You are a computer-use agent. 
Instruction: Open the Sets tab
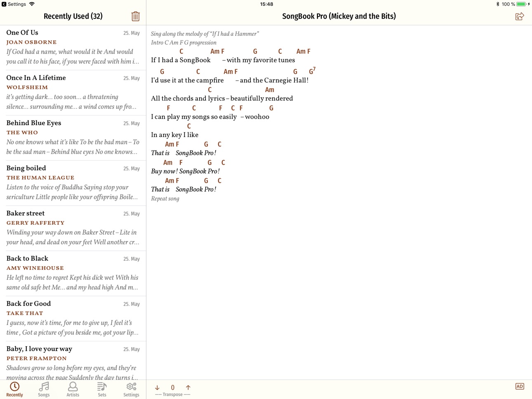(x=102, y=389)
